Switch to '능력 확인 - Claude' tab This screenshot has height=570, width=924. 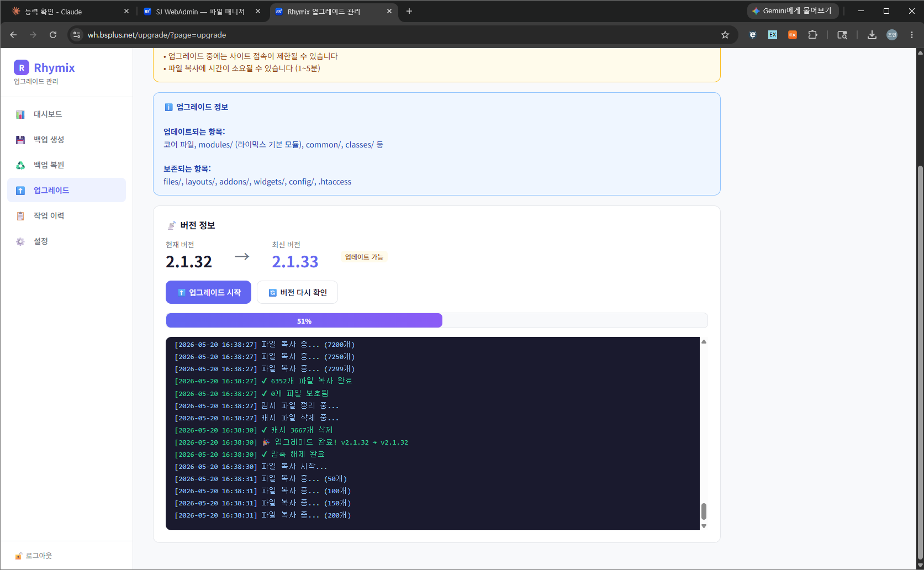coord(53,12)
